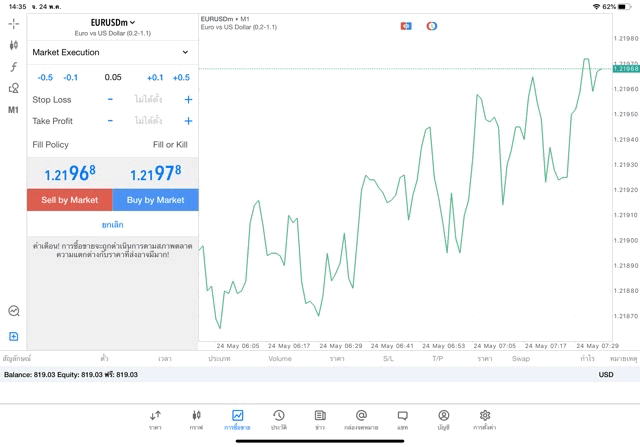Tap the Wi-Fi status icon
Screen dimensions: 640x447
(596, 7)
